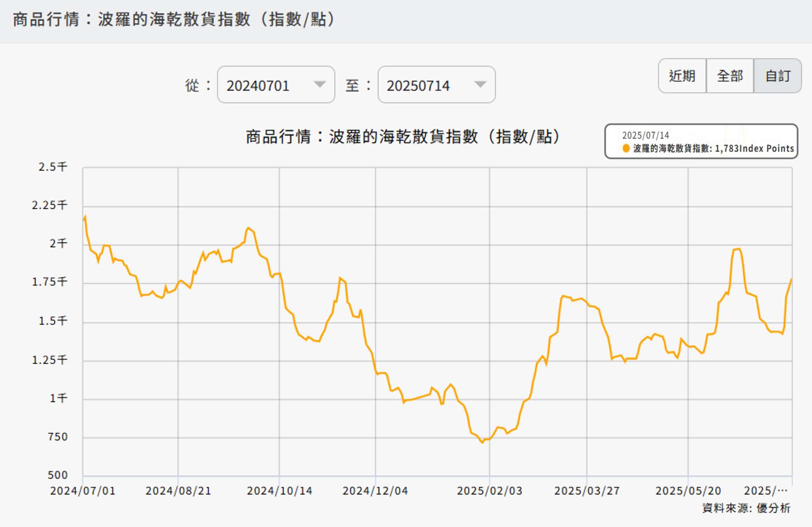Click the y-axis label 2千
This screenshot has height=527, width=812.
coord(58,243)
